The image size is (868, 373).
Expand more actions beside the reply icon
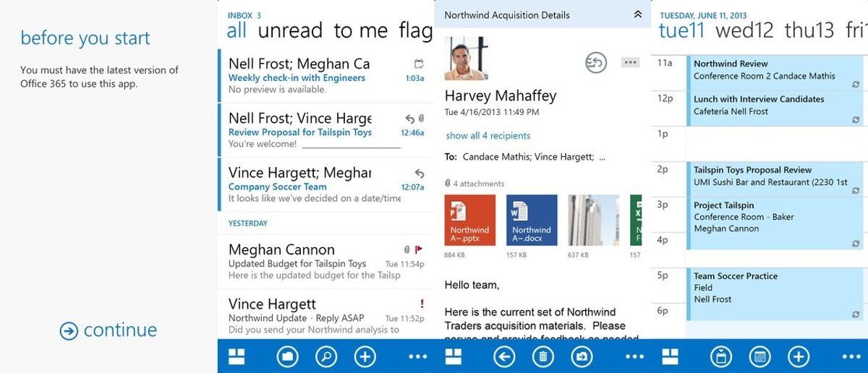[x=630, y=63]
